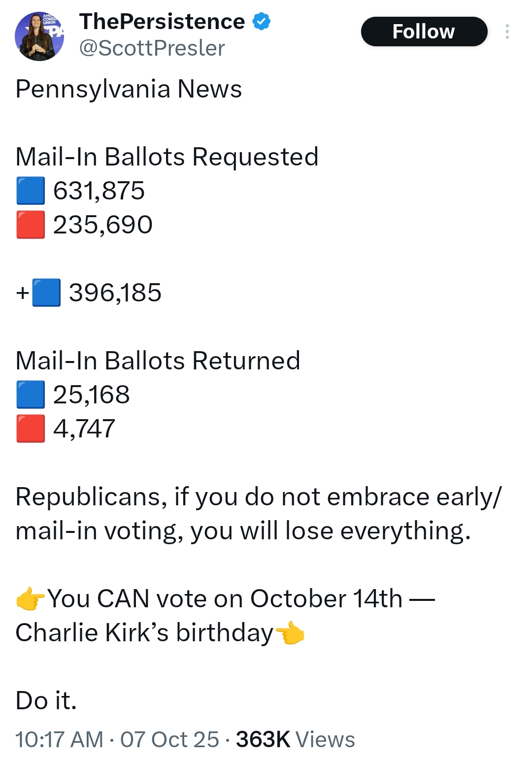View the 363K Views count
The image size is (532, 759).
tap(295, 739)
